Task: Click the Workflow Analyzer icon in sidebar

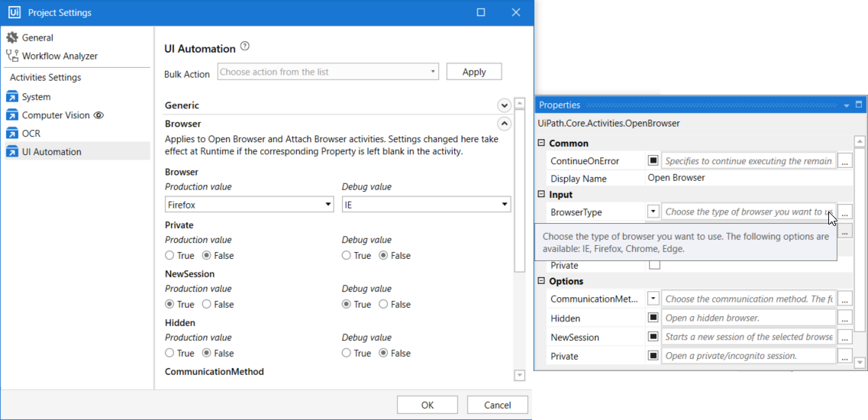Action: [x=11, y=56]
